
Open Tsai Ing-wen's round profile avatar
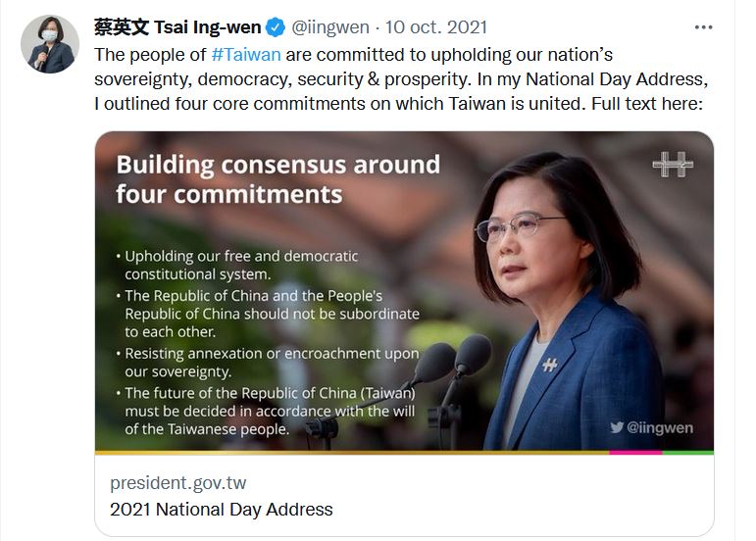49,44
